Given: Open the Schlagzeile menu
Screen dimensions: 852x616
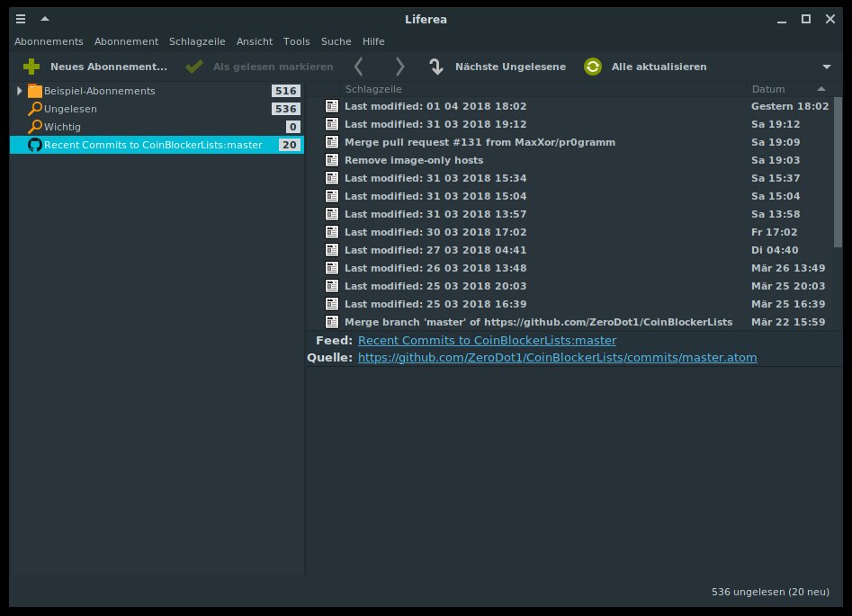Looking at the screenshot, I should [x=197, y=41].
